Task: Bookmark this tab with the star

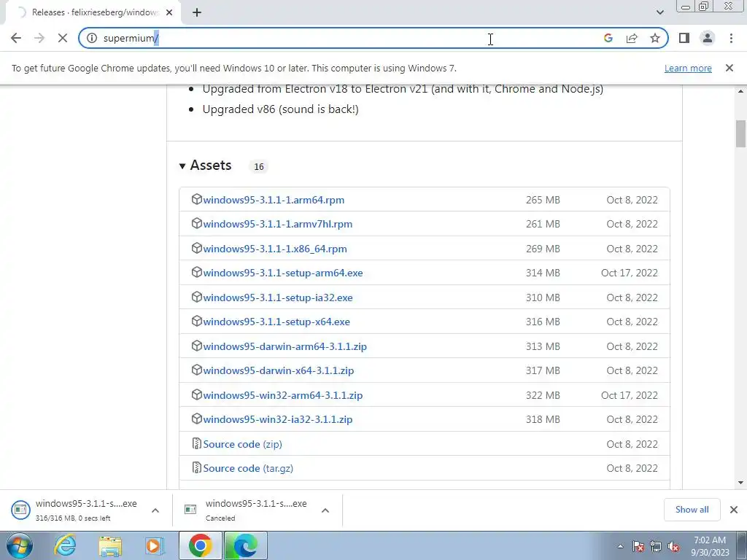Action: coord(655,38)
